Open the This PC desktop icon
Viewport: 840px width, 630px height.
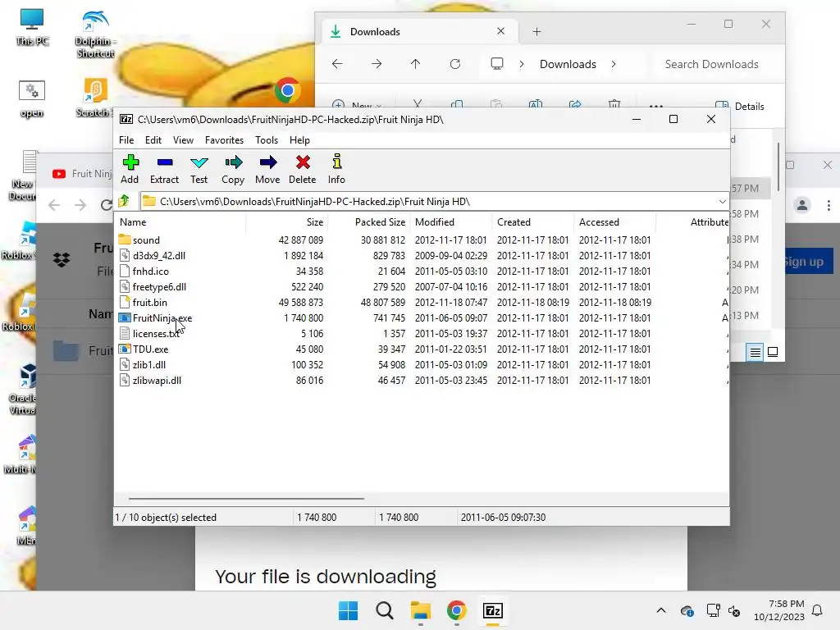[32, 27]
